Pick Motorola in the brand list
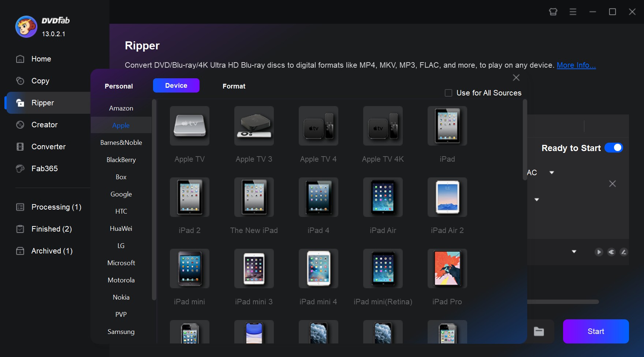Viewport: 644px width, 357px height. 121,280
